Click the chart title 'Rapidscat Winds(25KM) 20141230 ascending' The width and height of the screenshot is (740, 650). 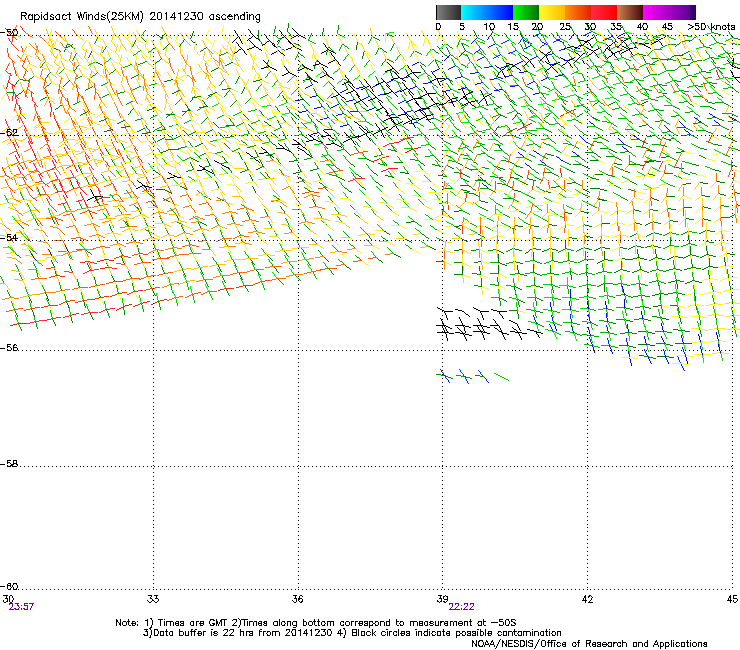tap(140, 17)
